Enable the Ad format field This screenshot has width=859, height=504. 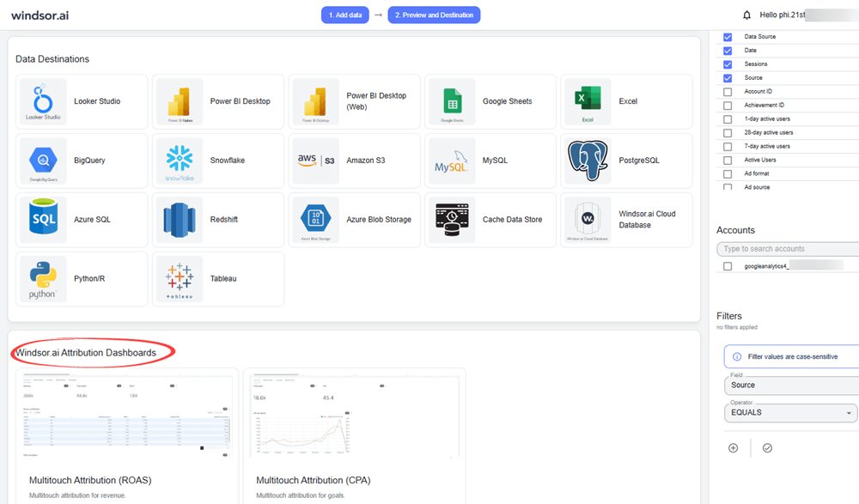728,174
